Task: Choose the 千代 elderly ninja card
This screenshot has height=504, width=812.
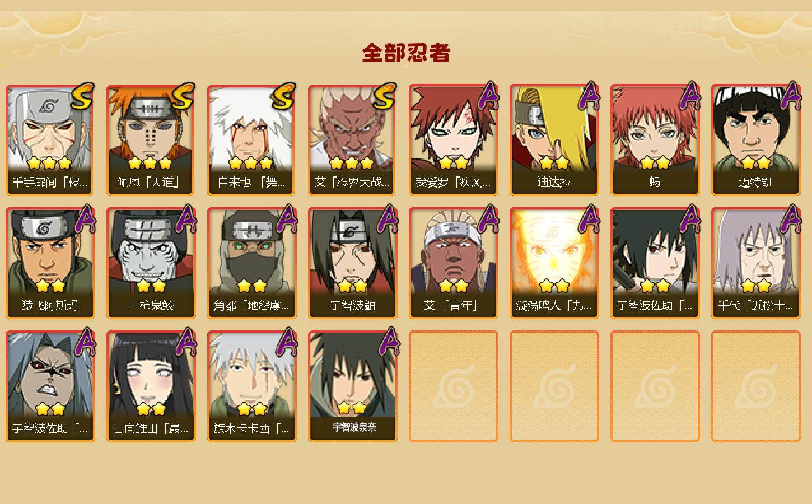Action: pos(755,263)
